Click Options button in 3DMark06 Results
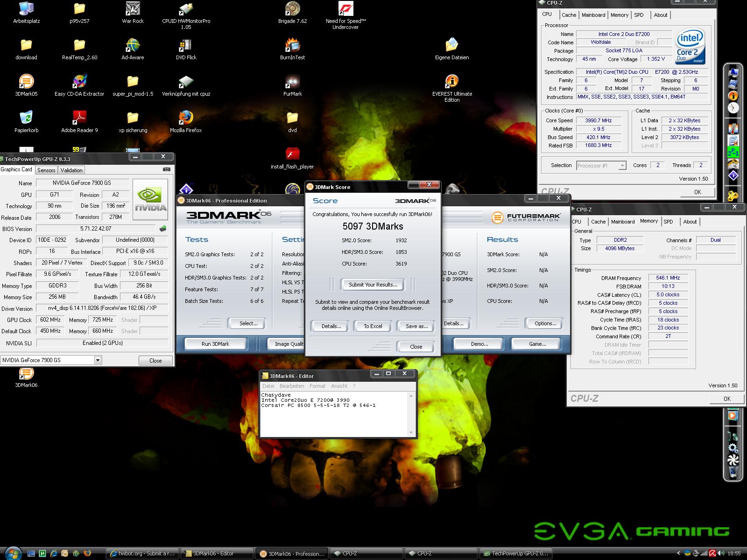This screenshot has width=747, height=560. [x=545, y=323]
